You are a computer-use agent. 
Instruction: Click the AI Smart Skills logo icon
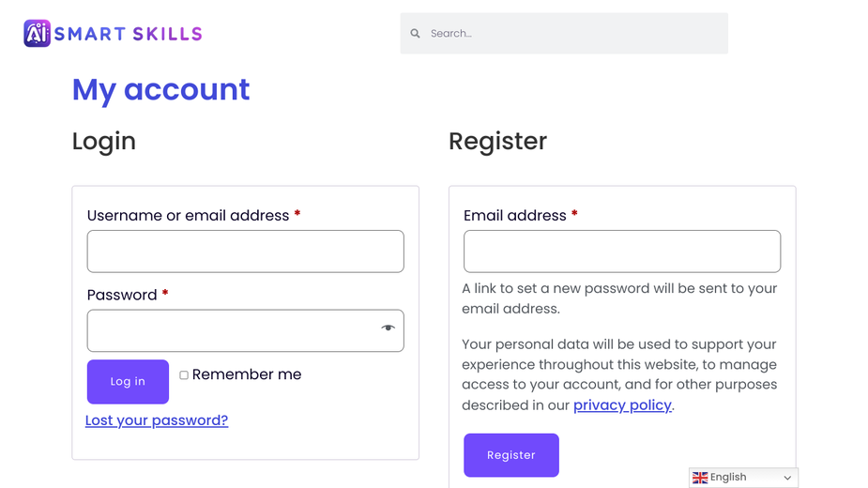[x=38, y=33]
